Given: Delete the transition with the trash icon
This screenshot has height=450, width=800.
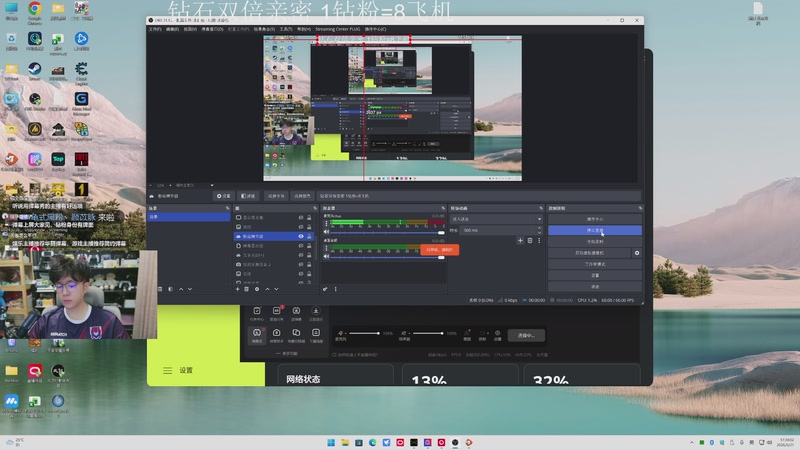Looking at the screenshot, I should click(530, 240).
